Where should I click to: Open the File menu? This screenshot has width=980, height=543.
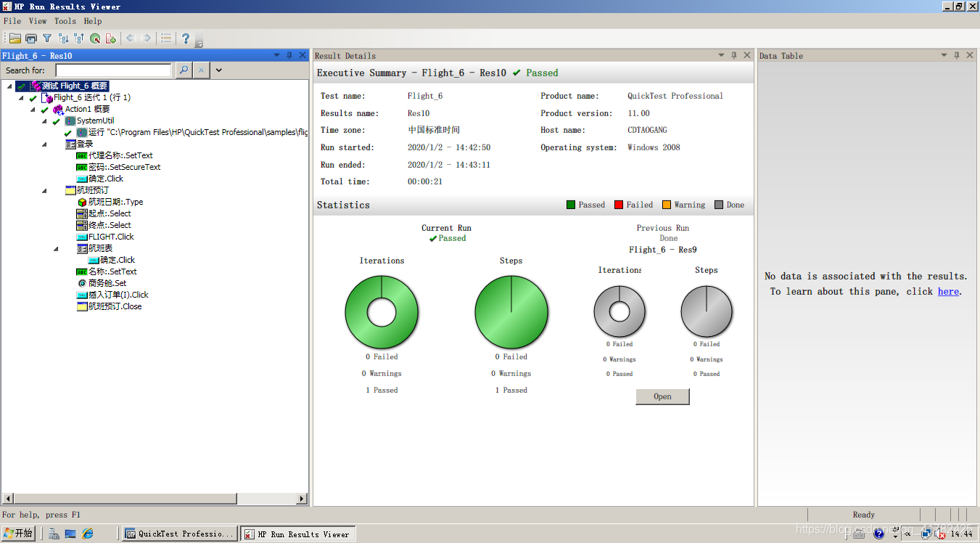click(x=12, y=21)
